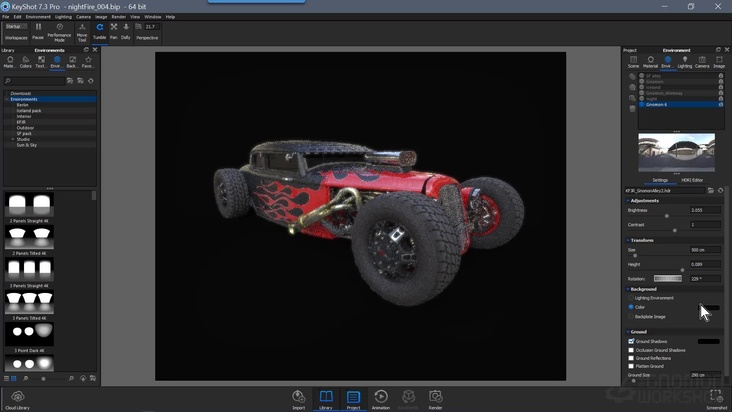Select the Iceland pack folder

coord(29,111)
